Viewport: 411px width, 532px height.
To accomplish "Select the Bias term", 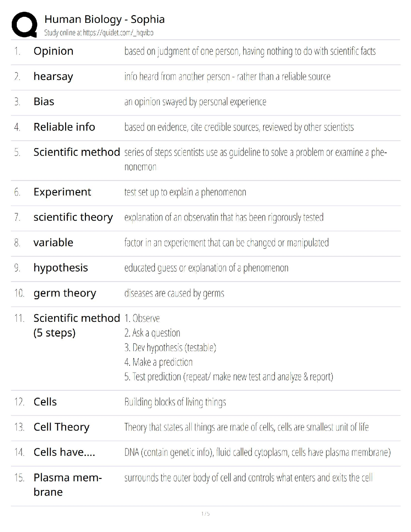I will (x=44, y=102).
